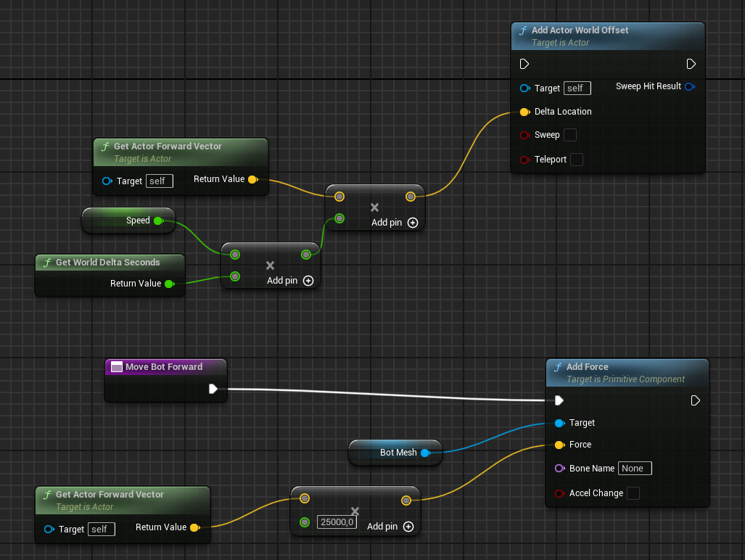This screenshot has height=560, width=745.
Task: Enable the Teleport checkbox
Action: click(x=577, y=160)
